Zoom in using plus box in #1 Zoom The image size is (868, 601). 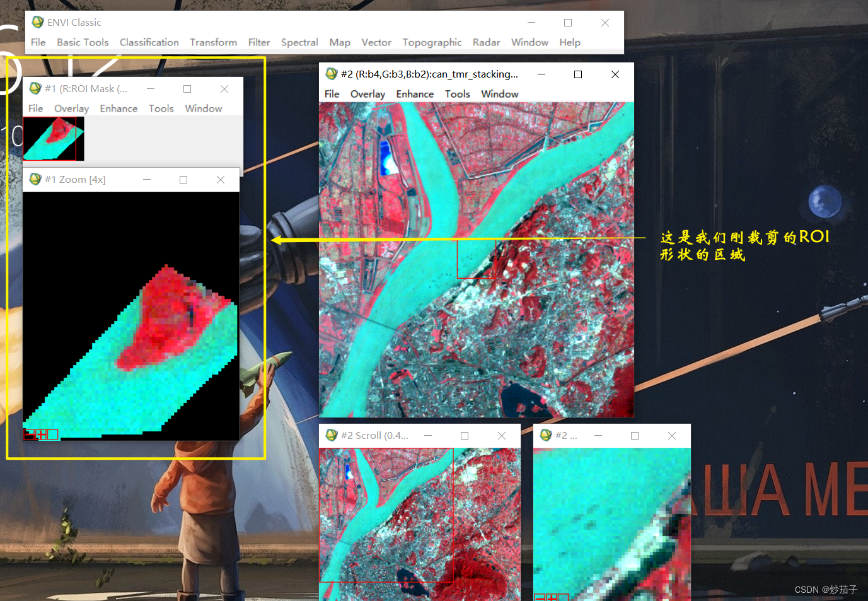coord(41,435)
